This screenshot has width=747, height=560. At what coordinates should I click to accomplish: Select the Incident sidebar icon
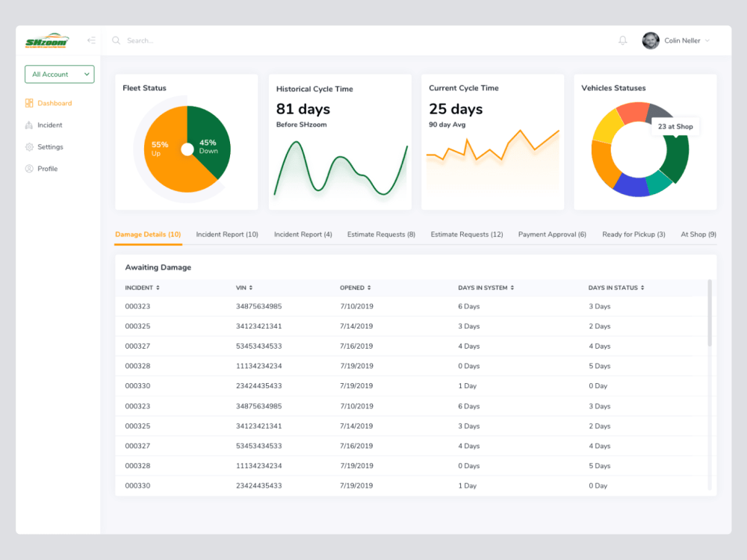[x=30, y=125]
